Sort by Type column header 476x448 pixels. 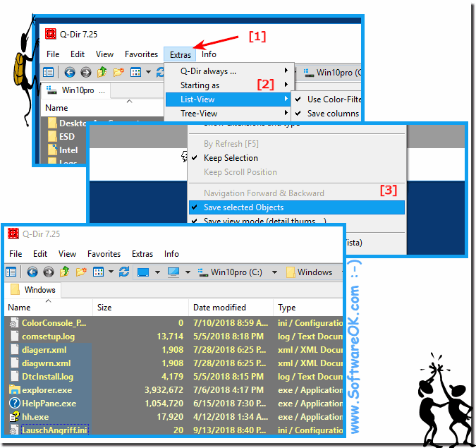(308, 308)
